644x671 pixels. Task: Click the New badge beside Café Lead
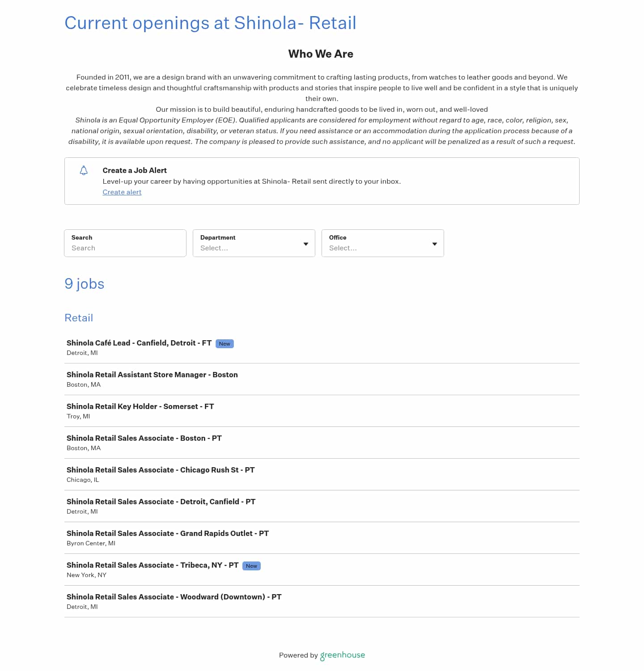[x=225, y=344]
